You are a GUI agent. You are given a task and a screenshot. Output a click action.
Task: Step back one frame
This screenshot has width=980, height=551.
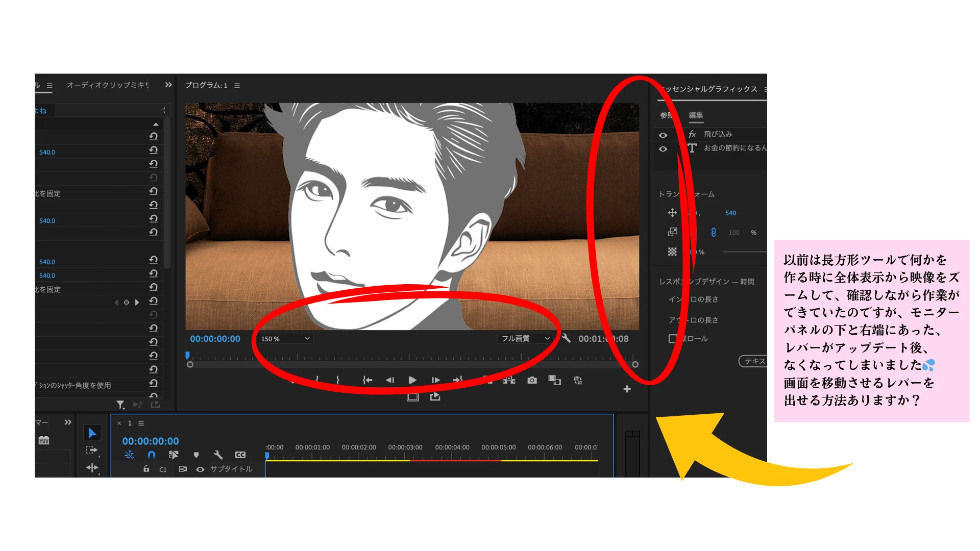pyautogui.click(x=390, y=380)
